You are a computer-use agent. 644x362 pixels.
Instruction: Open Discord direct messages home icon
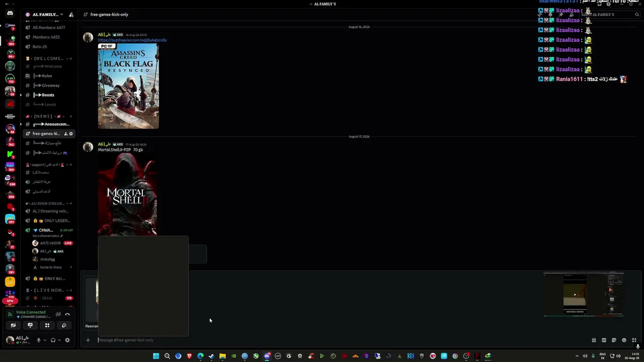(10, 14)
